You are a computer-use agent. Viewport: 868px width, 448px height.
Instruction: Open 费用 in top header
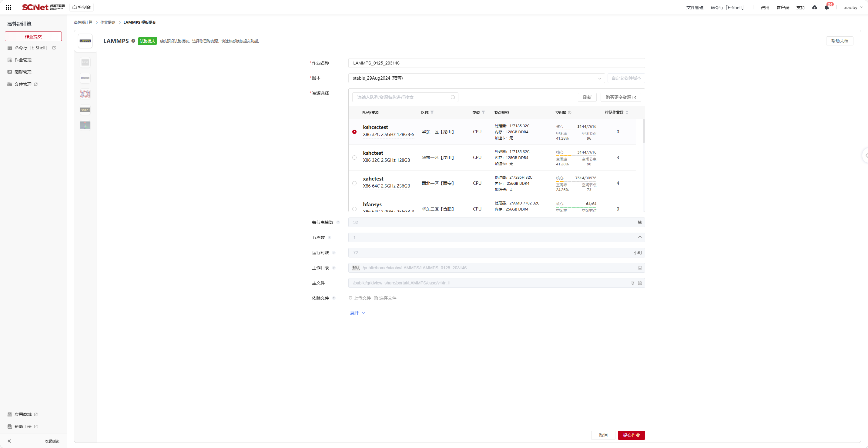coord(765,7)
